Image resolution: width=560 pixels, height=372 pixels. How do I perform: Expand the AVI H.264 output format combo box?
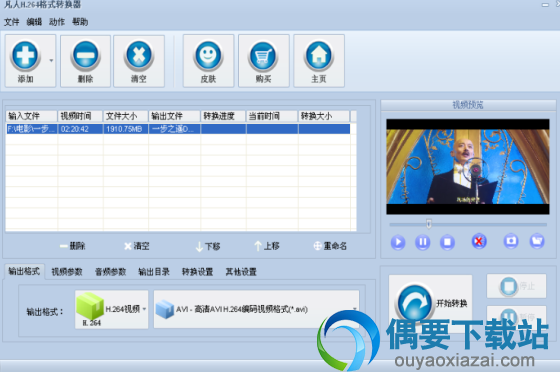[256, 309]
